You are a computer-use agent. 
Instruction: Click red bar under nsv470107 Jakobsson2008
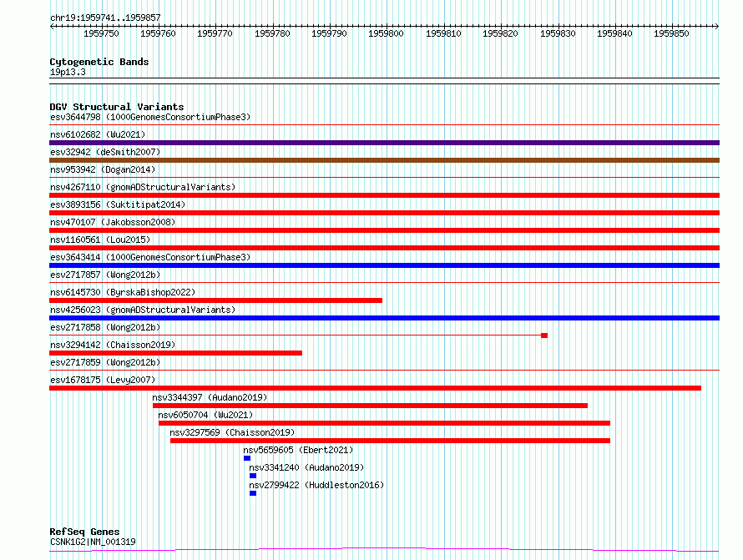click(384, 230)
